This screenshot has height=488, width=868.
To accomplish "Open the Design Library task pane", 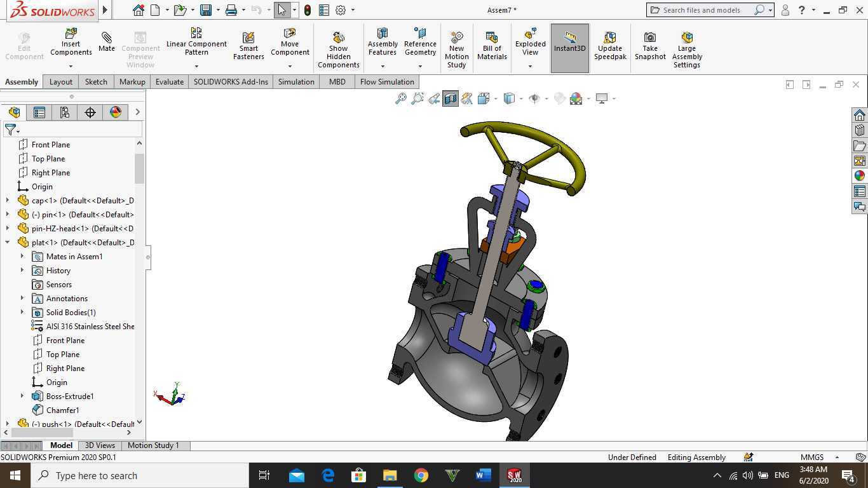I will (x=860, y=130).
